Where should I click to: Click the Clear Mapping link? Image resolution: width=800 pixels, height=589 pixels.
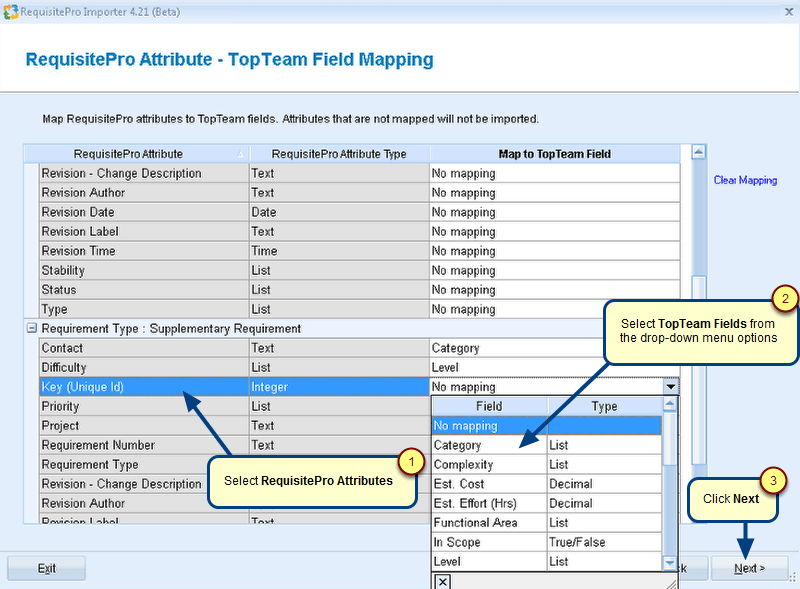tap(745, 181)
